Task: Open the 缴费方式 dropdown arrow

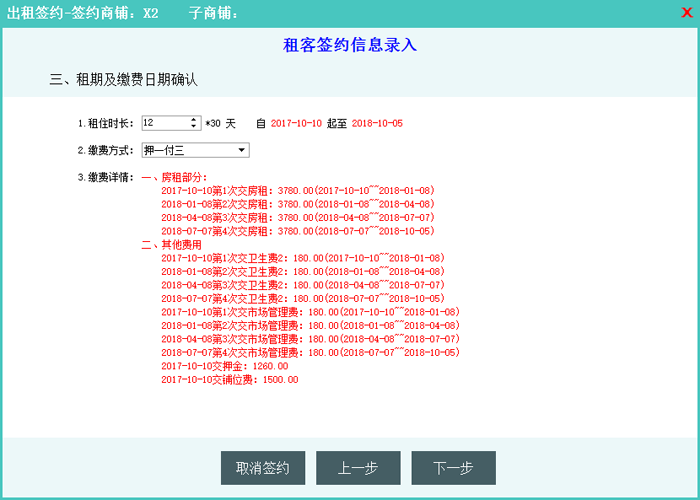Action: pyautogui.click(x=242, y=150)
